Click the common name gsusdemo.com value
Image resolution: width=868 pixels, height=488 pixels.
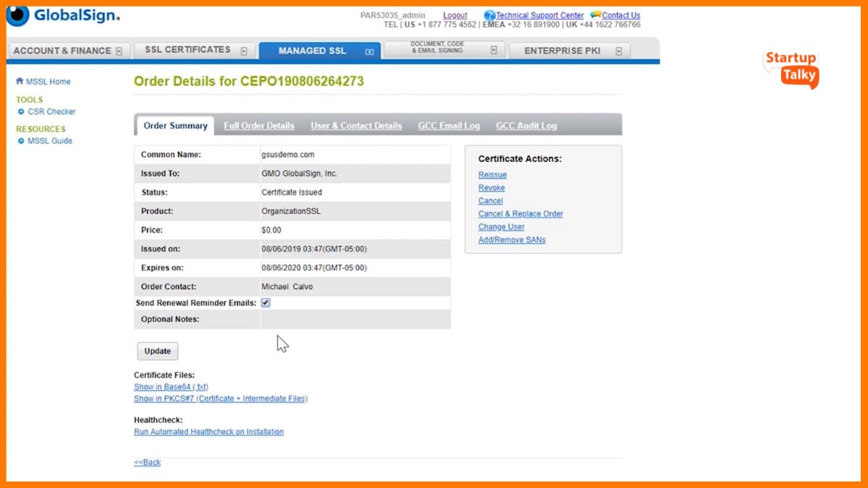[288, 155]
